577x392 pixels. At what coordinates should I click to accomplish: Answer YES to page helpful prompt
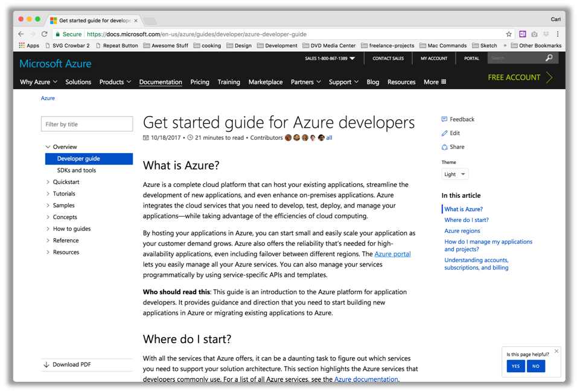[515, 366]
